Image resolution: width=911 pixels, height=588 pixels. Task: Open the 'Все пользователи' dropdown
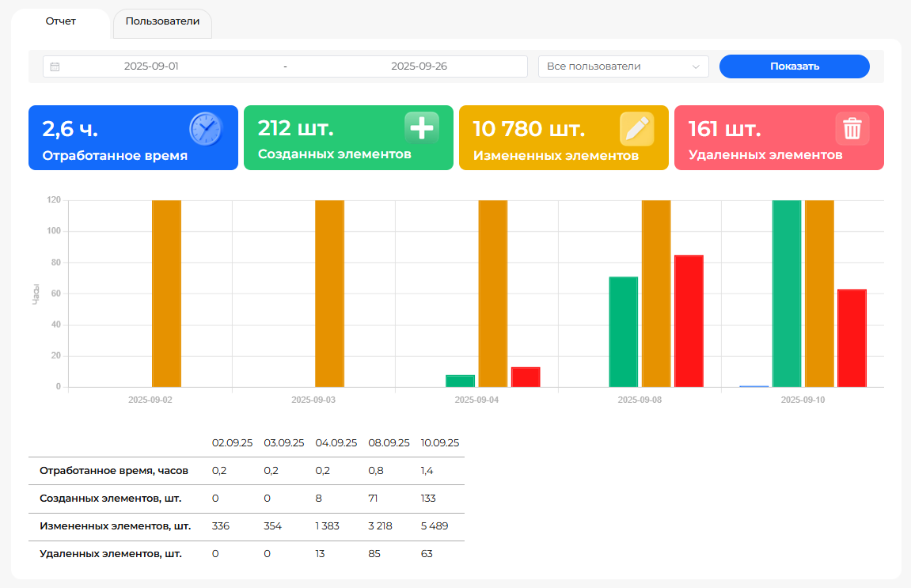[x=623, y=66]
